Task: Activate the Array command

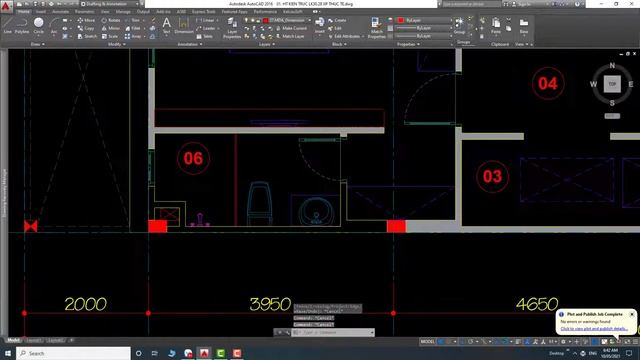Action: (133, 36)
